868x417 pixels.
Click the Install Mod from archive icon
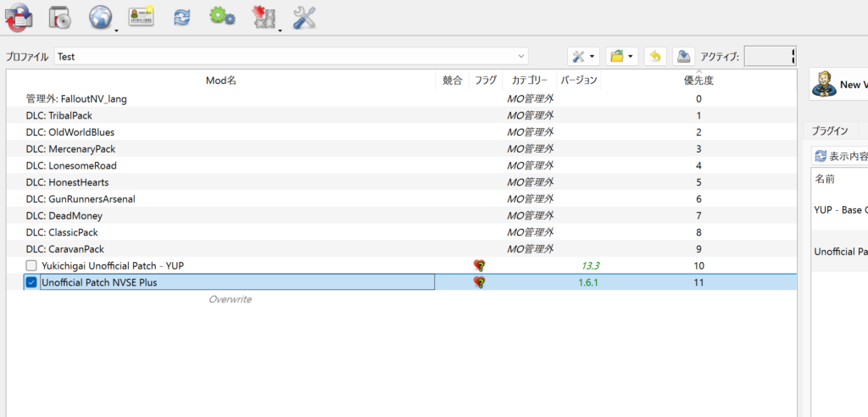[60, 15]
